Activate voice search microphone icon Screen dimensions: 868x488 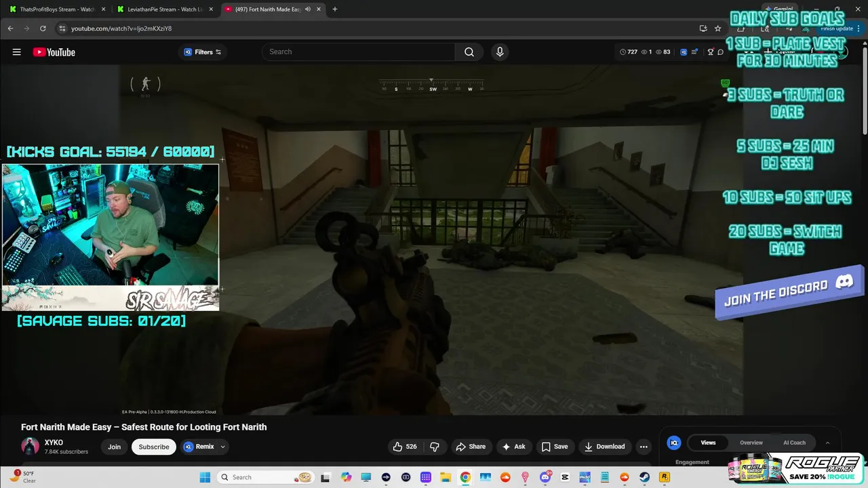pos(500,52)
